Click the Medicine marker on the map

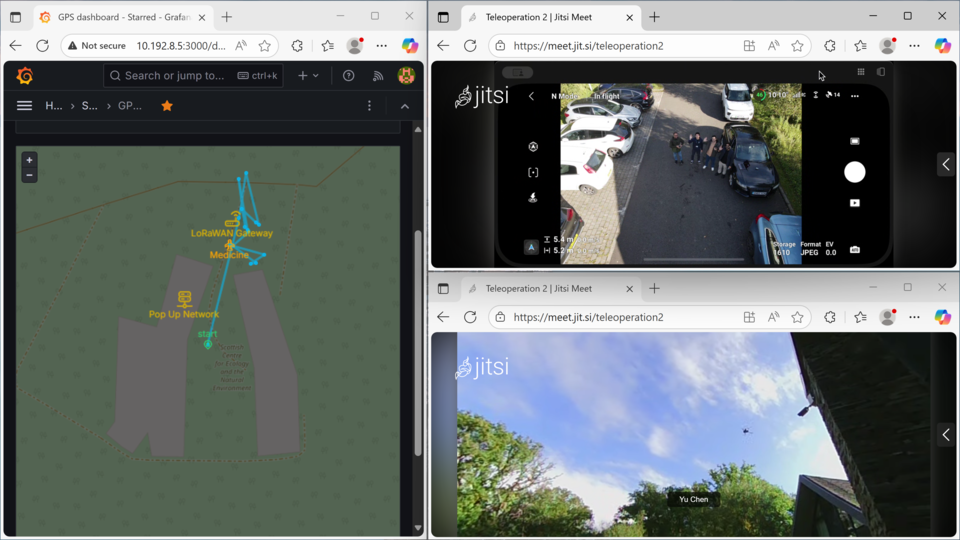[229, 245]
